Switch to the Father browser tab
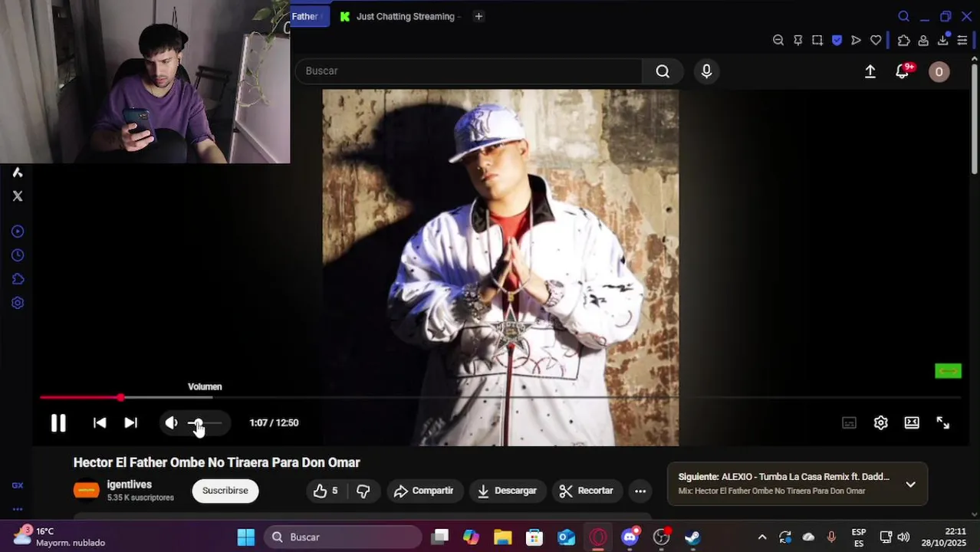The height and width of the screenshot is (552, 980). [310, 16]
